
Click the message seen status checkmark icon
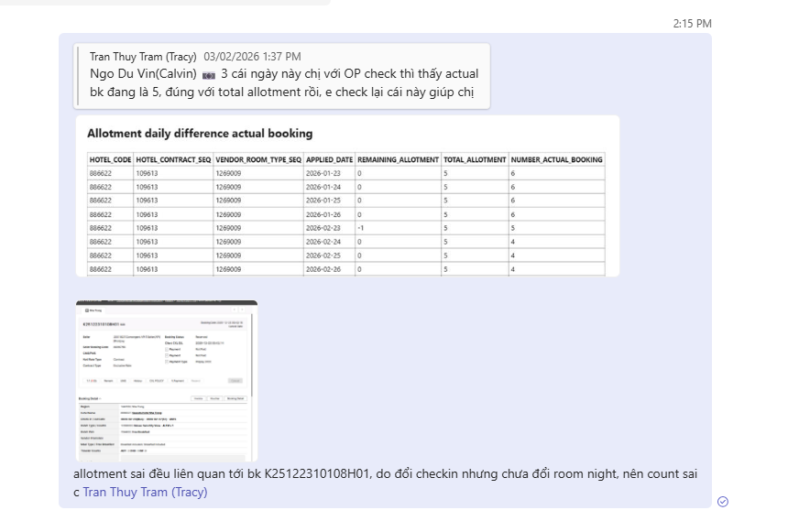click(x=723, y=502)
